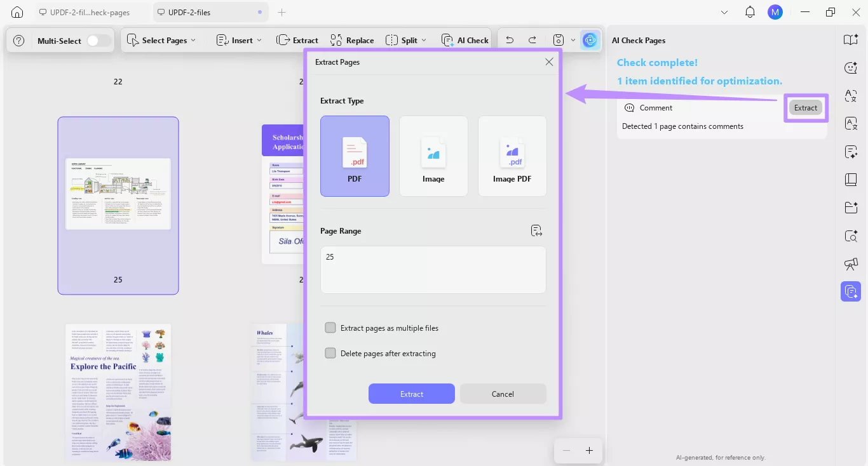Open the translate icon in right sidebar
Viewport: 868px width, 466px height.
pos(851,96)
